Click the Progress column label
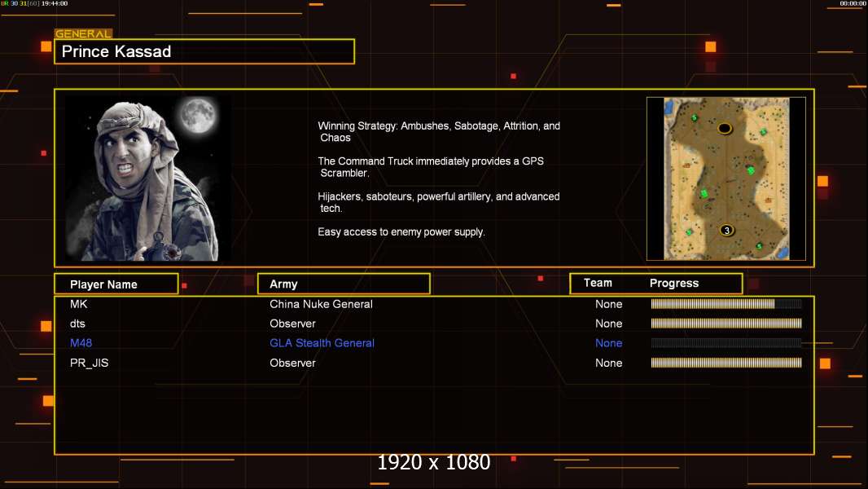 pyautogui.click(x=673, y=283)
